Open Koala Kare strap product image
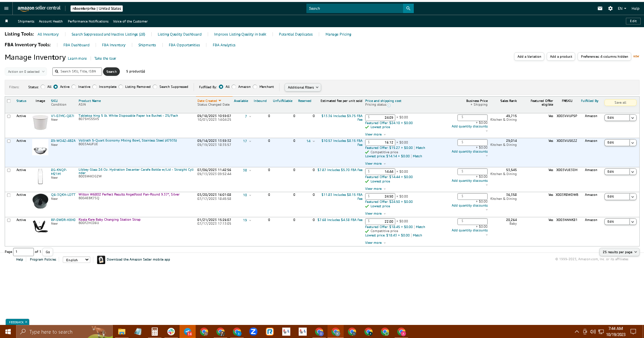The image size is (644, 338). tap(40, 226)
